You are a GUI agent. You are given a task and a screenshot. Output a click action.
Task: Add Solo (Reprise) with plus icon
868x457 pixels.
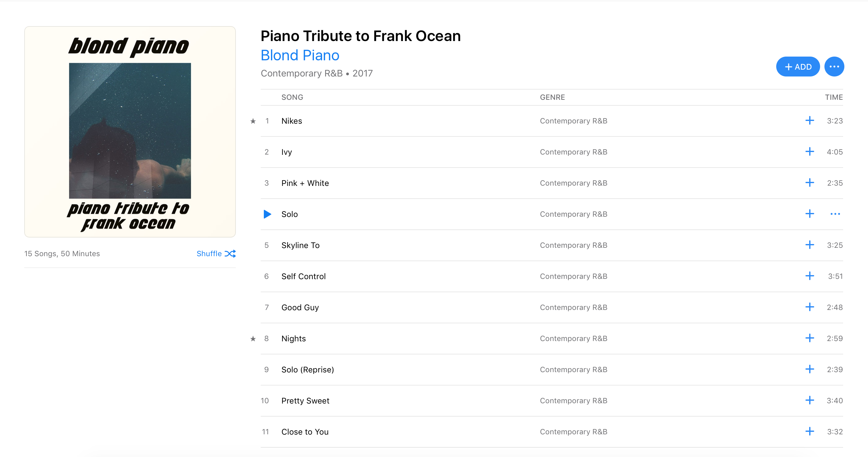(x=810, y=369)
